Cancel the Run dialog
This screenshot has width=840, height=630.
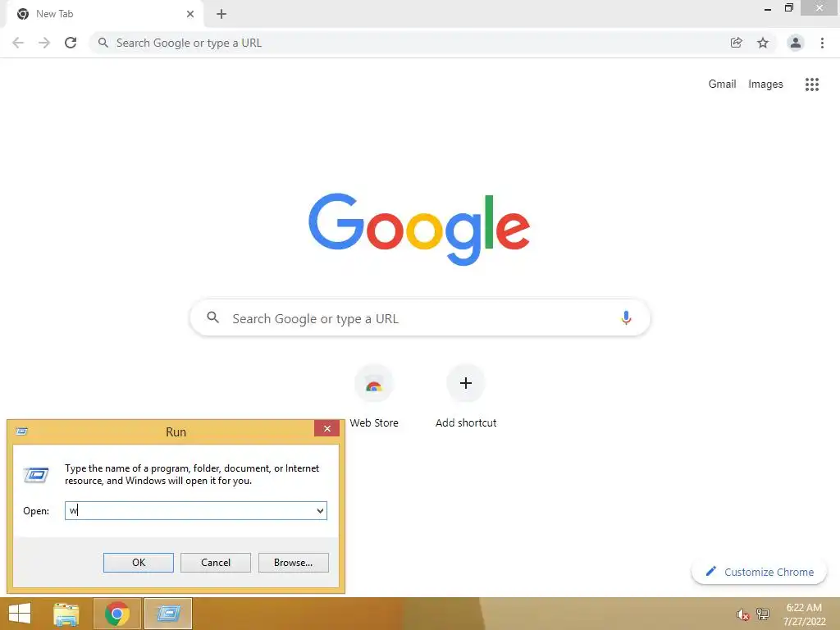tap(216, 563)
